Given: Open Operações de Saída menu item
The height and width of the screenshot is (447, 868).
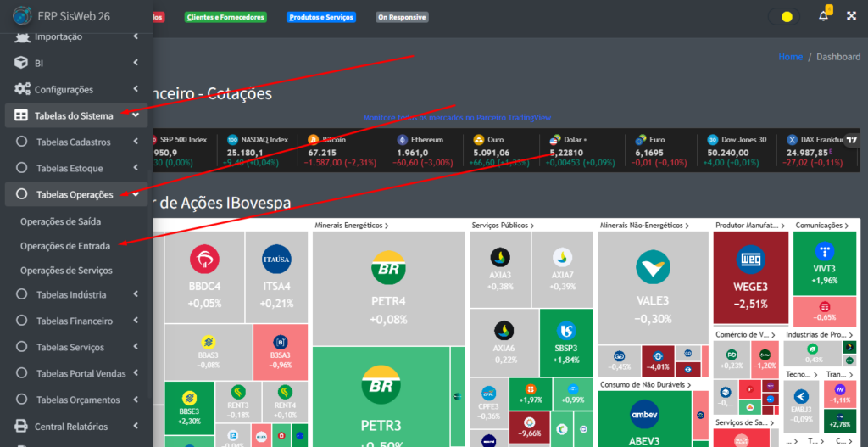Looking at the screenshot, I should coord(61,221).
